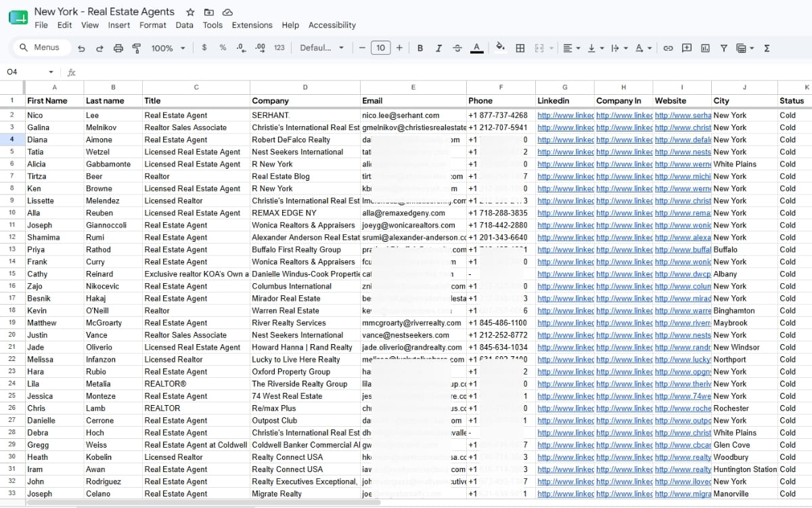Decrease decimal places icon
This screenshot has height=508, width=812.
pyautogui.click(x=242, y=48)
